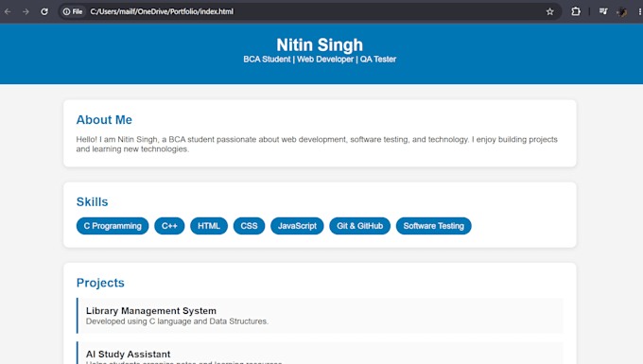Click the browser forward arrow
Viewport: 643px width, 364px height.
click(26, 11)
